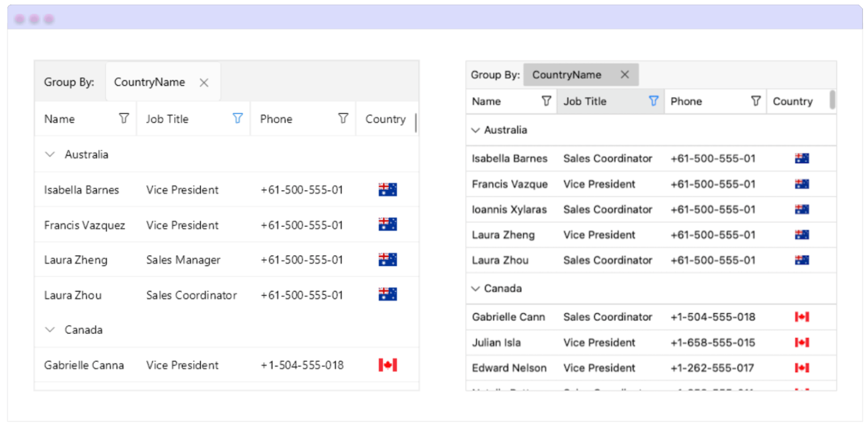The image size is (868, 428).
Task: Select Vice President cell for Julian Isla
Action: tap(599, 343)
